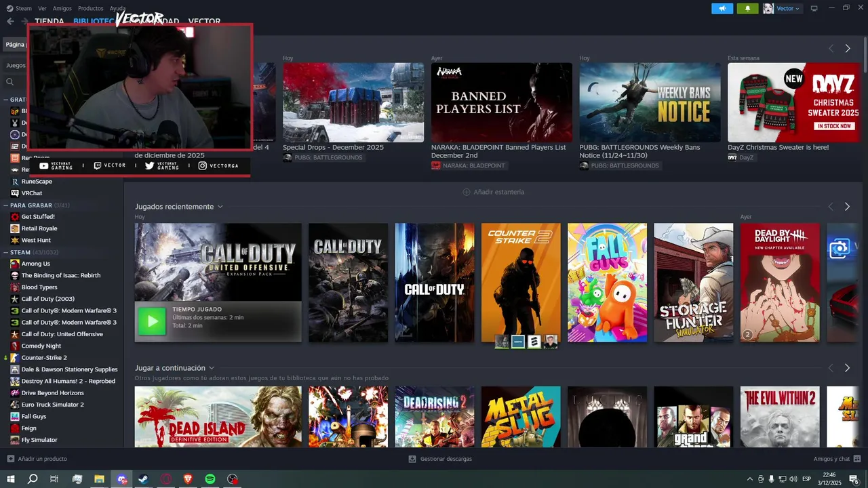This screenshot has width=868, height=488.
Task: Open the Productos menu
Action: (x=91, y=8)
